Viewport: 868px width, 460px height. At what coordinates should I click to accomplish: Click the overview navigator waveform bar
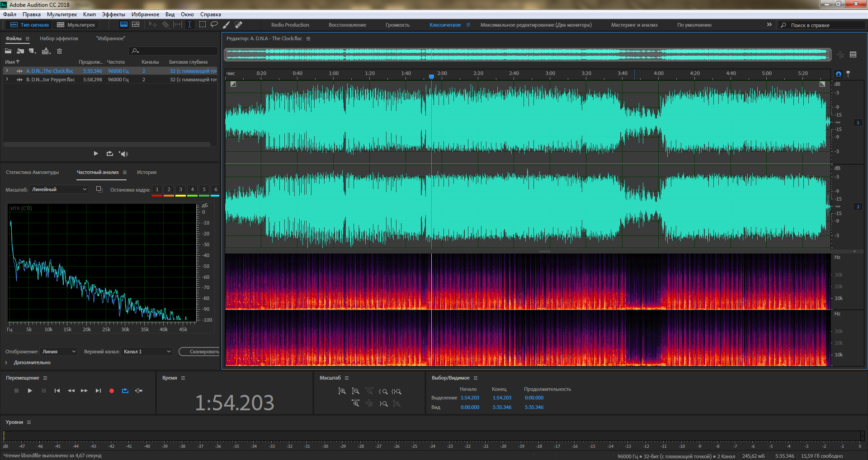pyautogui.click(x=528, y=55)
